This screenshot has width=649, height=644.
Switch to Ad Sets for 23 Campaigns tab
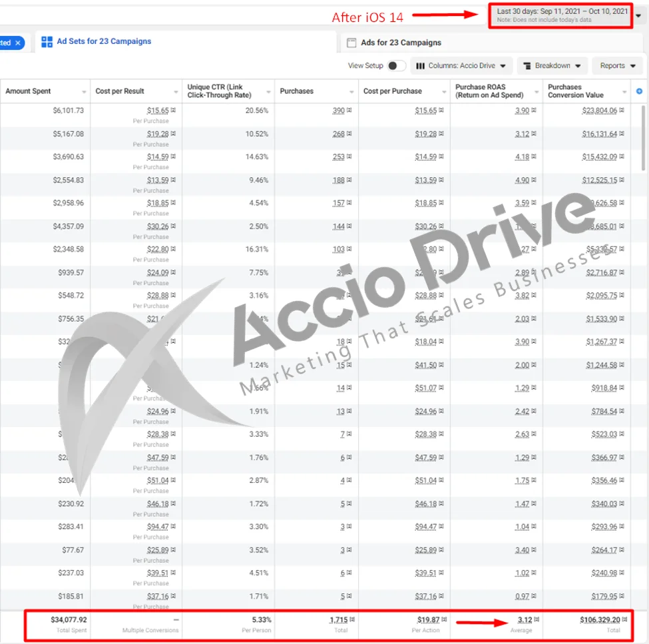pyautogui.click(x=103, y=41)
